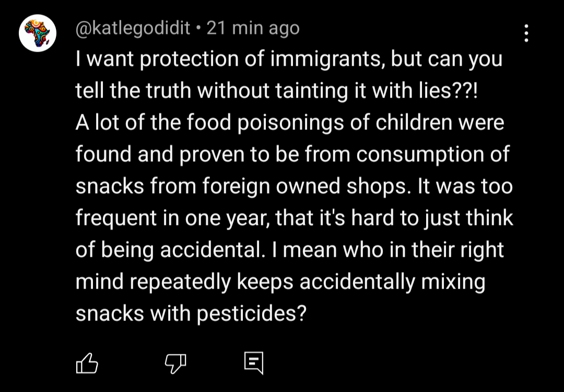Click the line starting "A lot of the food poisonings"
This screenshot has height=392, width=564.
[290, 123]
